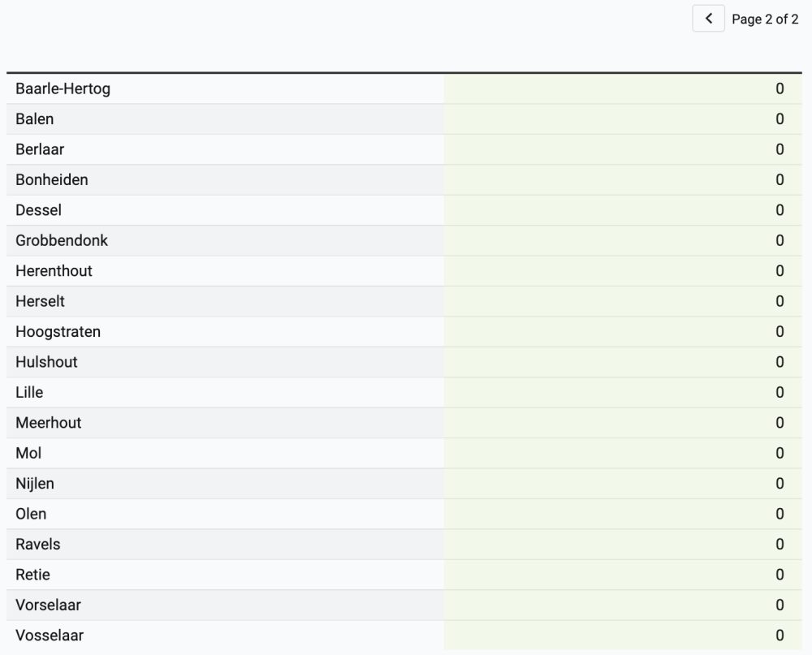The image size is (812, 655).
Task: Select the Berlaar row
Action: 40,149
